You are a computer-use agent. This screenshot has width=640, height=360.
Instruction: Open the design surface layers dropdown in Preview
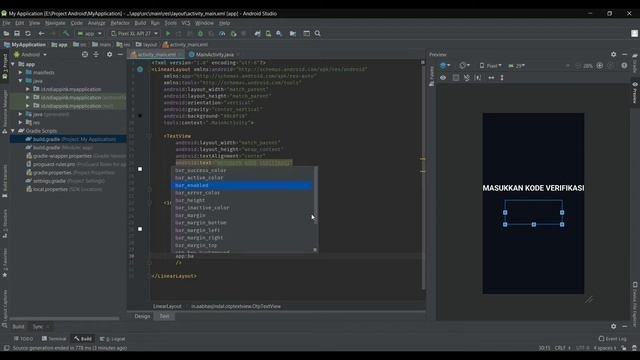coord(445,65)
